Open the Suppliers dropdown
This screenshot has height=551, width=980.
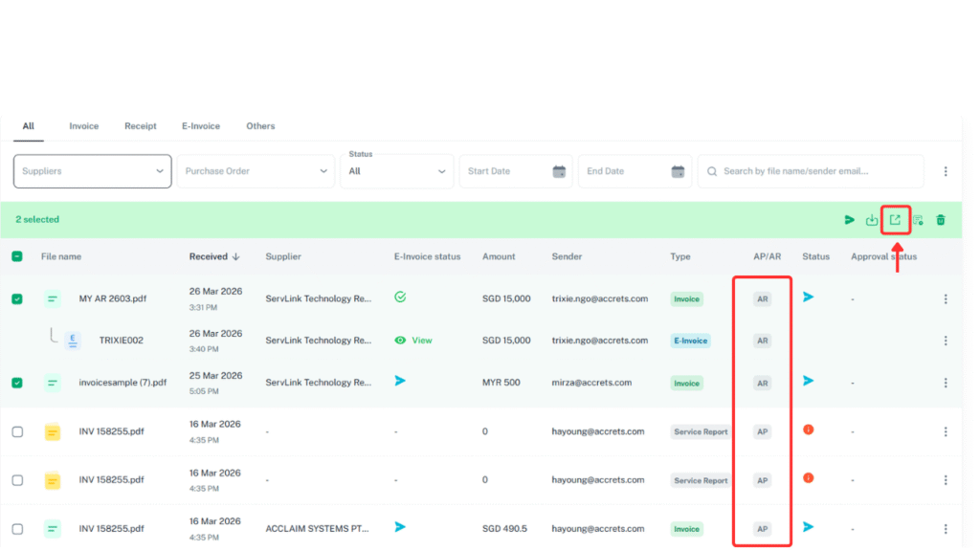(92, 170)
